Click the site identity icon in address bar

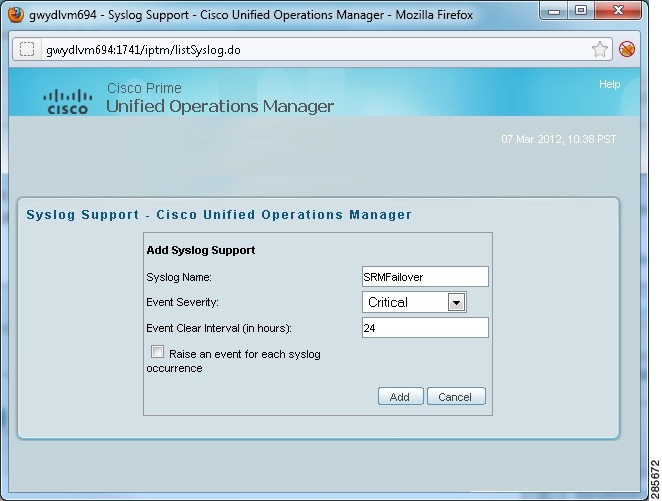[27, 49]
